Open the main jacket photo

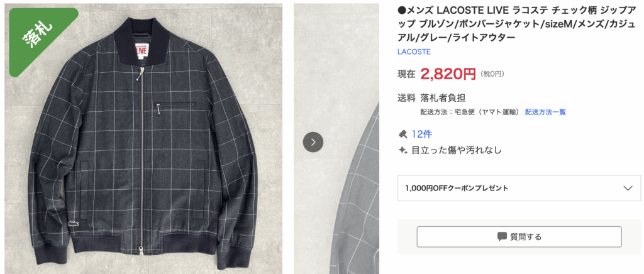143,139
